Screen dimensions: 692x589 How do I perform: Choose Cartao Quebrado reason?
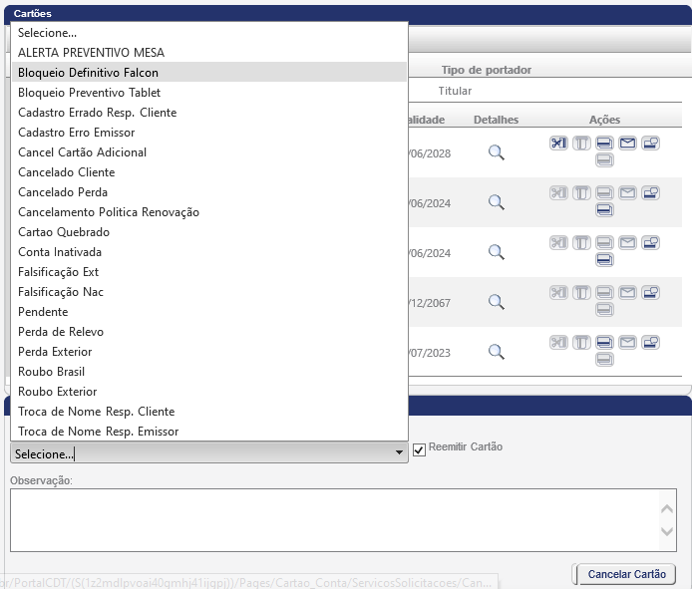pos(64,232)
